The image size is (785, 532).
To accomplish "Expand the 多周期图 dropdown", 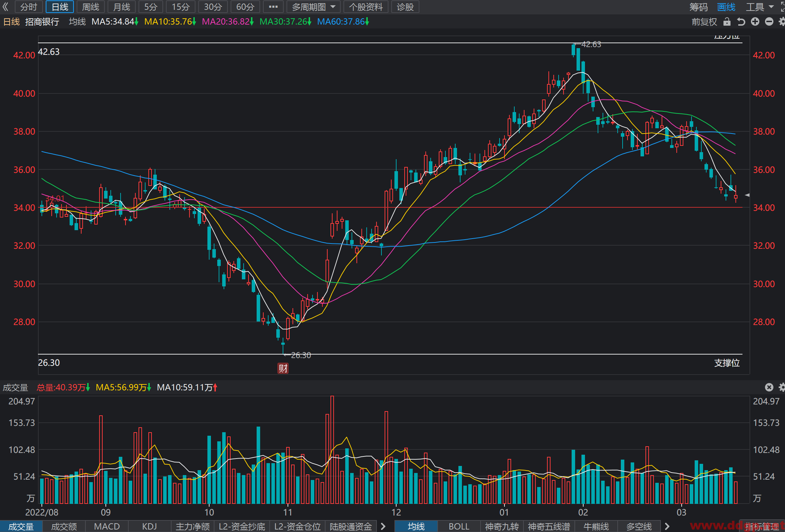I will pyautogui.click(x=314, y=7).
